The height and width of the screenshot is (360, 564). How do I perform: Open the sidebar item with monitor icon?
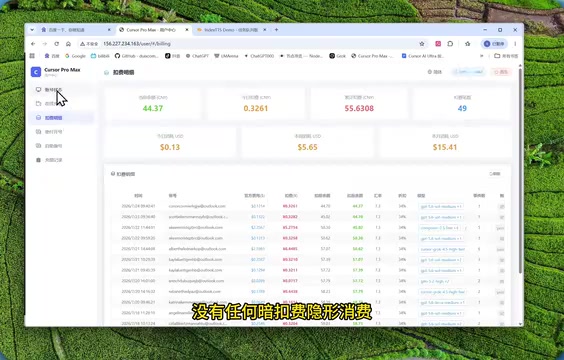[61, 90]
